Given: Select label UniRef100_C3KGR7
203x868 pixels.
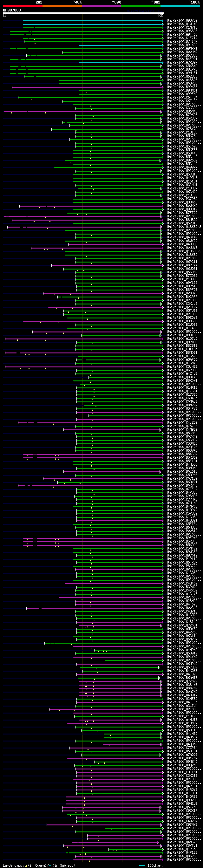Looking at the screenshot, I should [x=182, y=108].
